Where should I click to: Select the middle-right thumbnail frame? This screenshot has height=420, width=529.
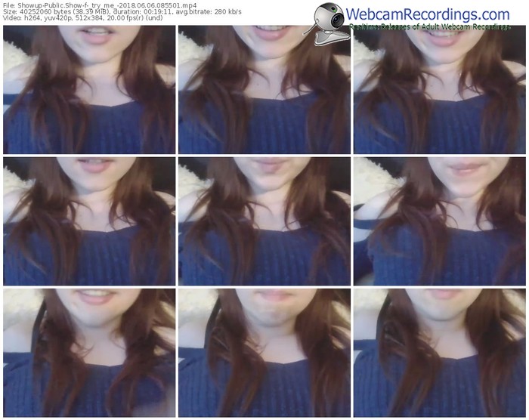click(439, 221)
